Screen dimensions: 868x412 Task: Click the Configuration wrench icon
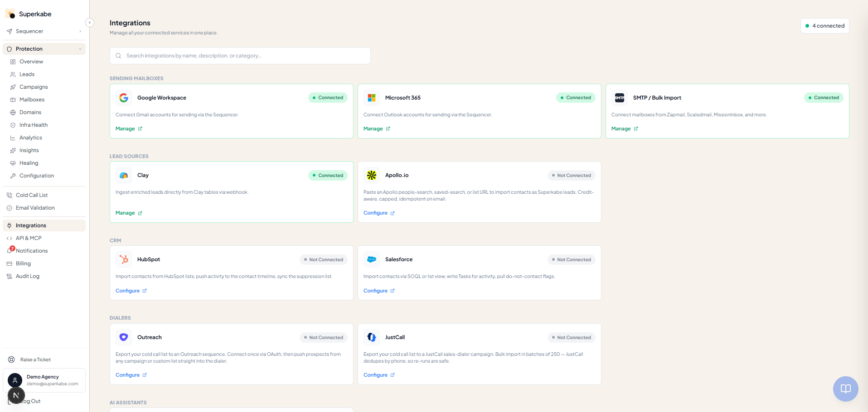click(13, 176)
